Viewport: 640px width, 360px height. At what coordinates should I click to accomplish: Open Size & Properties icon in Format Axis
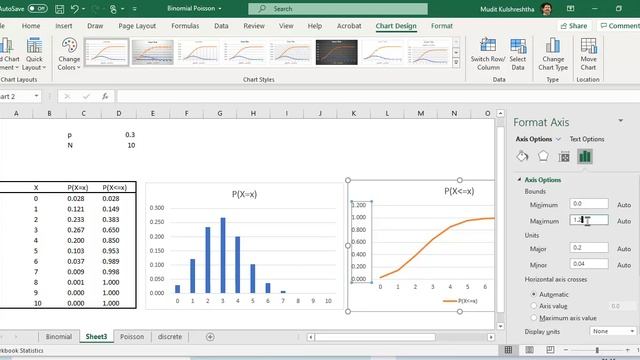(x=564, y=156)
